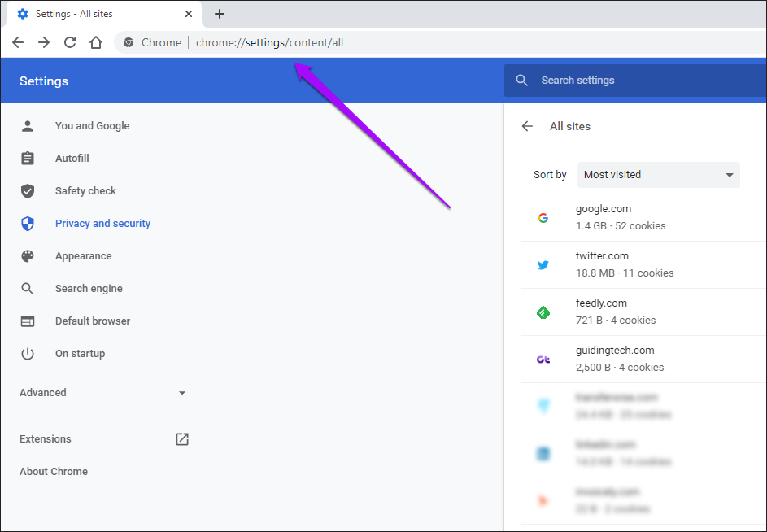Select the Privacy and security shield icon
Screen dimensions: 767x532
click(28, 223)
